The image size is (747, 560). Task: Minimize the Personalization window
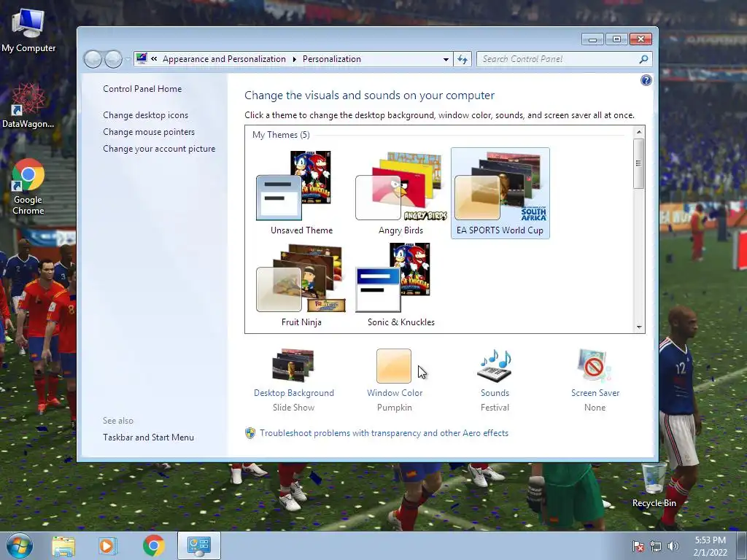click(592, 39)
